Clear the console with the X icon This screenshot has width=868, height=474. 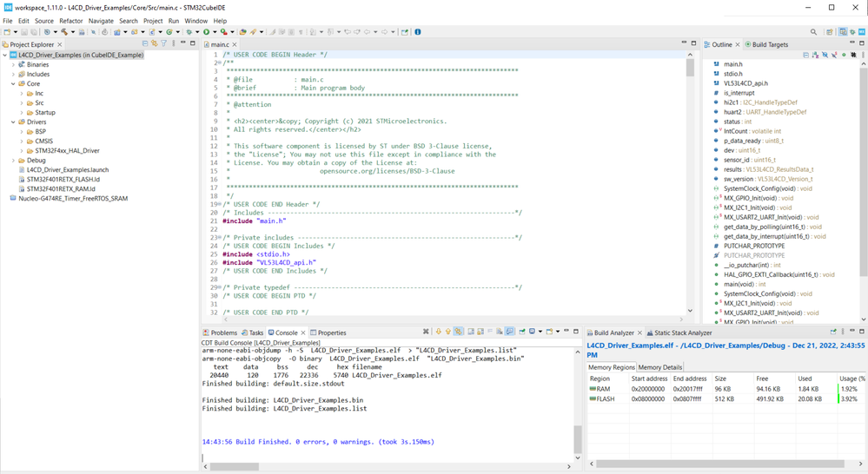[426, 332]
